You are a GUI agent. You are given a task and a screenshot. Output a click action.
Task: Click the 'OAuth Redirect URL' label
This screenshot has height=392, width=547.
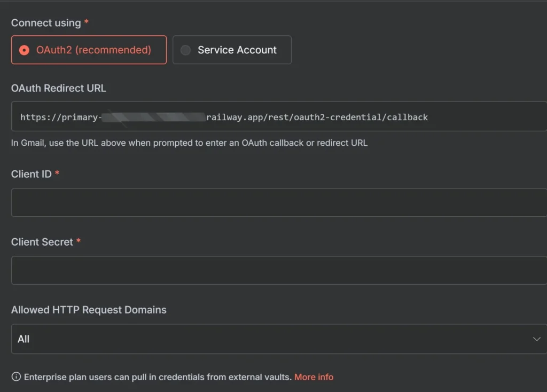coord(59,88)
